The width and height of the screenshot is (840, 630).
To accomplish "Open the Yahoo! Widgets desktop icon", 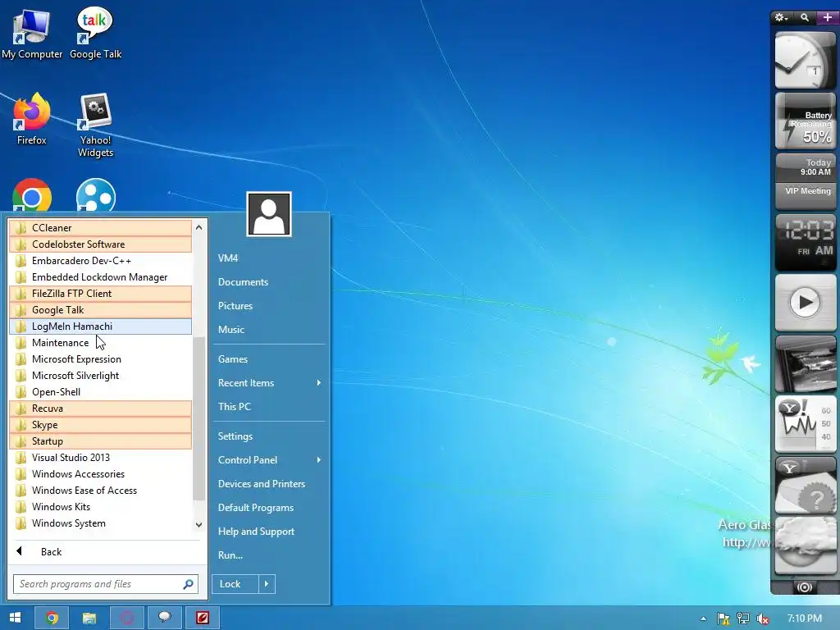I will 95,125.
